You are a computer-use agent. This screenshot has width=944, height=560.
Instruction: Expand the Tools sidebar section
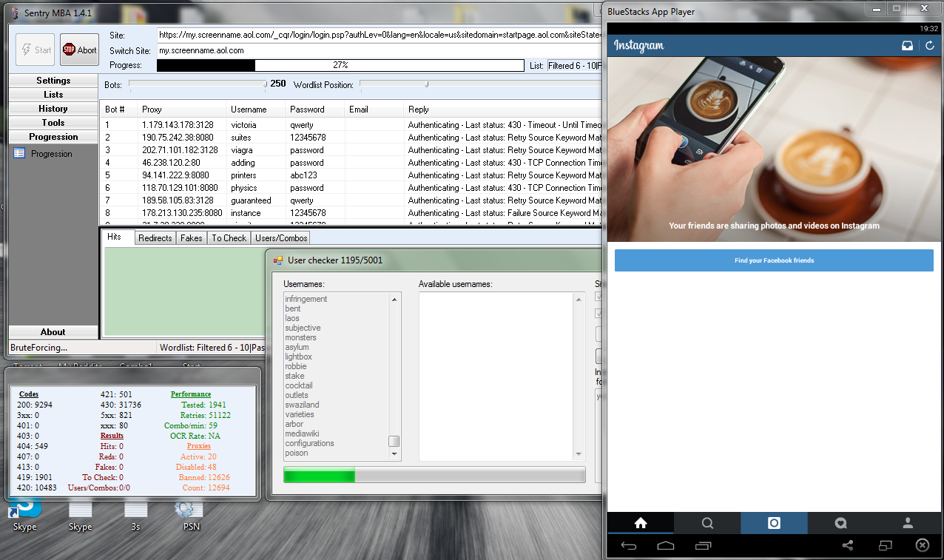[x=53, y=122]
